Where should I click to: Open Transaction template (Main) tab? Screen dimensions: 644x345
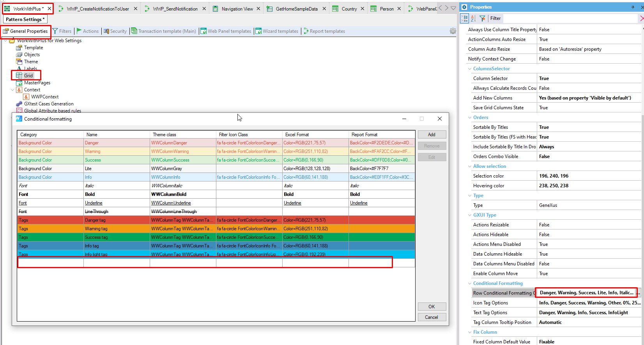[x=163, y=31]
